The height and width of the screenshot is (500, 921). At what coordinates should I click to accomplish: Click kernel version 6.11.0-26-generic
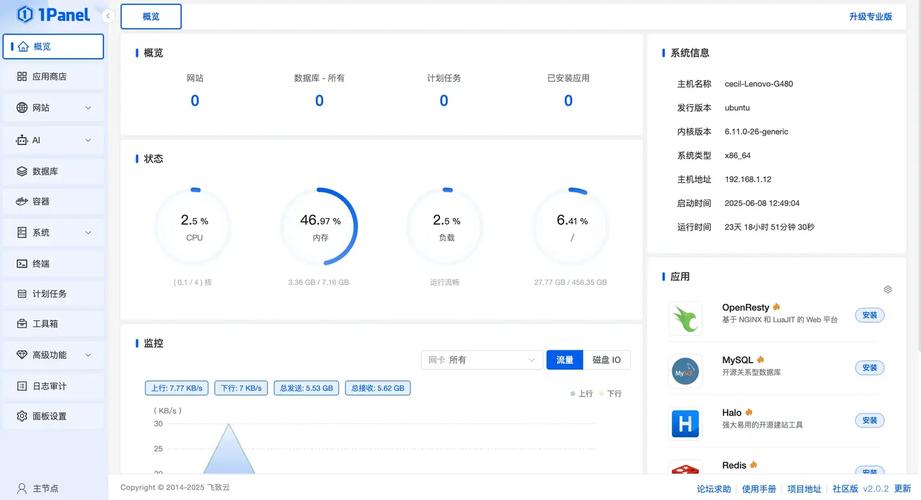point(757,132)
